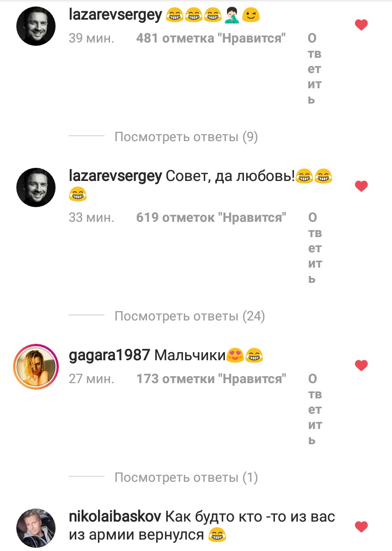Expand "Посмотреть ответы (1)" replies

186,477
